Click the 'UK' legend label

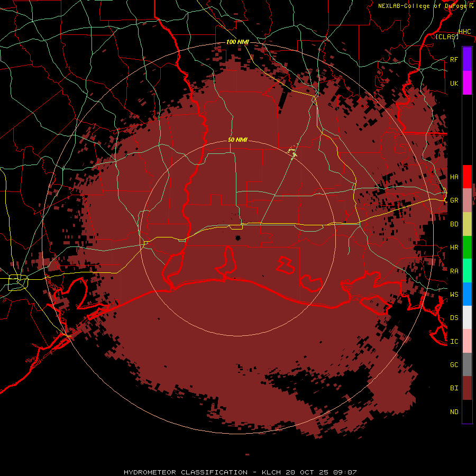454,83
